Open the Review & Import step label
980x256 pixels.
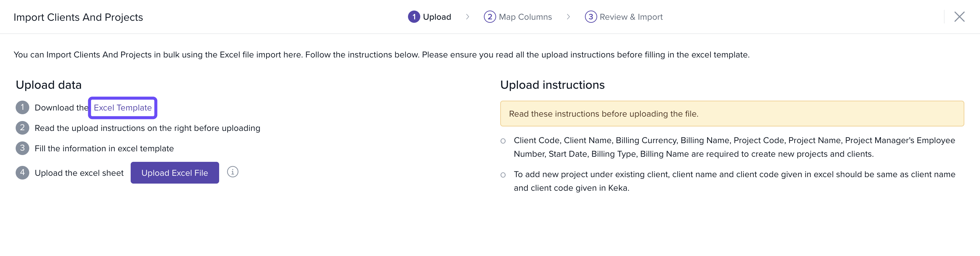pos(631,17)
